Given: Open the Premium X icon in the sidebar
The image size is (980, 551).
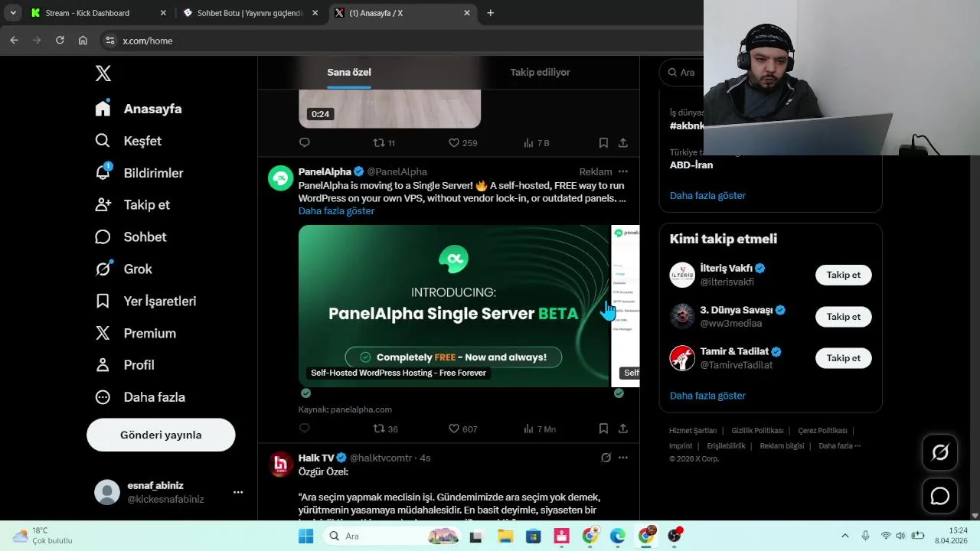Looking at the screenshot, I should (103, 333).
